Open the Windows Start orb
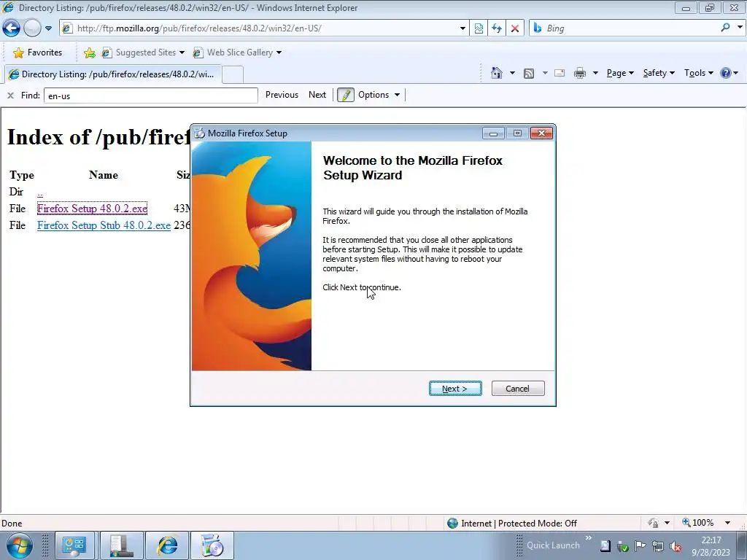The width and height of the screenshot is (747, 560). click(x=20, y=545)
